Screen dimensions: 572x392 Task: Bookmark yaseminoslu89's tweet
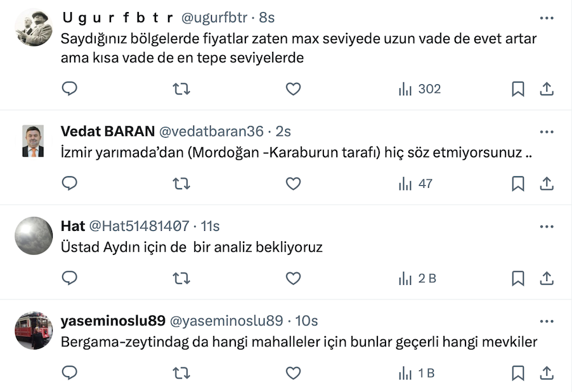pos(518,373)
